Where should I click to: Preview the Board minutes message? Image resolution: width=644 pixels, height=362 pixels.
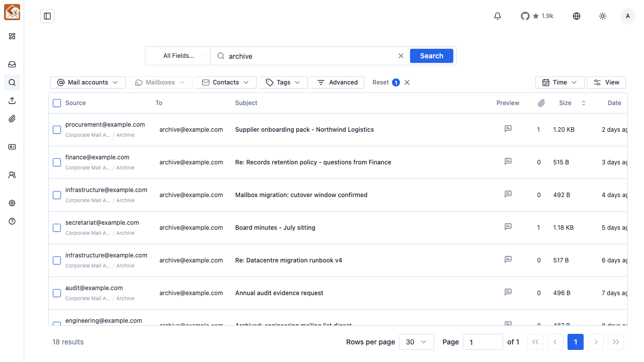coord(508,227)
